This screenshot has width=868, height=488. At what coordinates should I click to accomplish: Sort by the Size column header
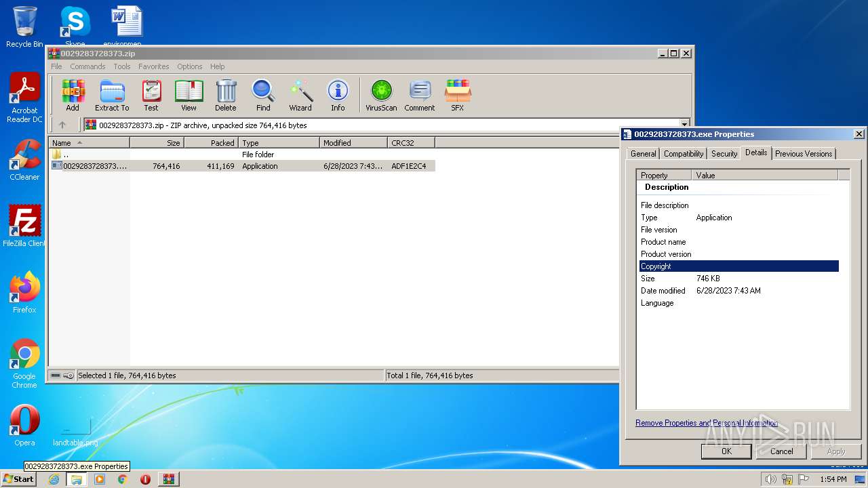click(157, 142)
